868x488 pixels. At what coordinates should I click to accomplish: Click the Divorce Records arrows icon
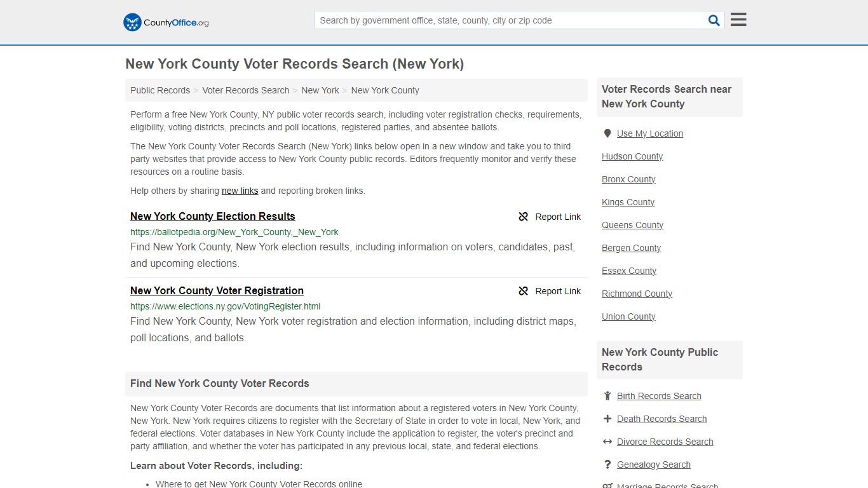(x=607, y=442)
